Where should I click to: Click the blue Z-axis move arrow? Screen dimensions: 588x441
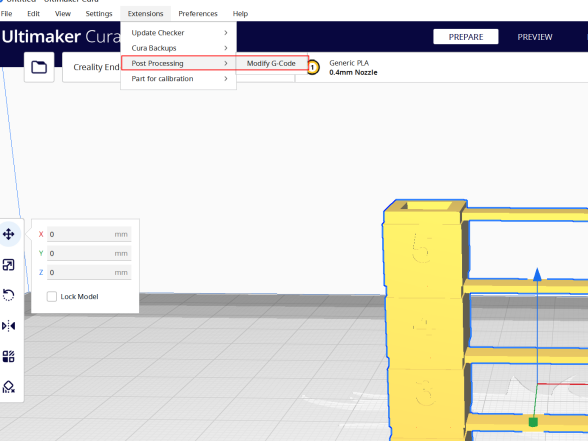(x=537, y=274)
